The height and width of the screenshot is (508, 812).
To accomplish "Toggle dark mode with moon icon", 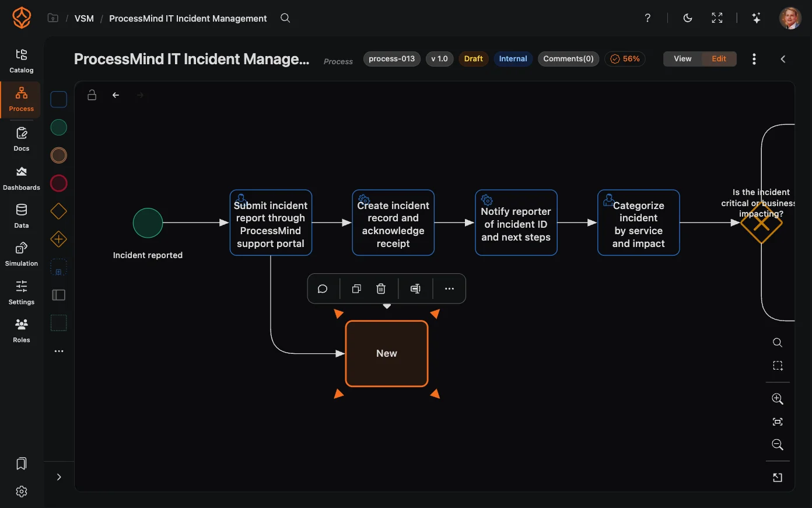I will coord(688,18).
